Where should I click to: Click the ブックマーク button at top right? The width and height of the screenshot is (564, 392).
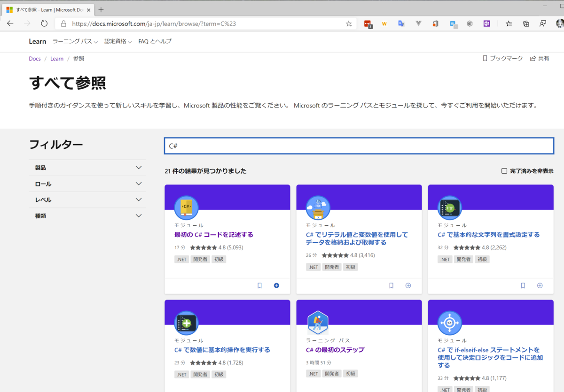[x=502, y=59]
